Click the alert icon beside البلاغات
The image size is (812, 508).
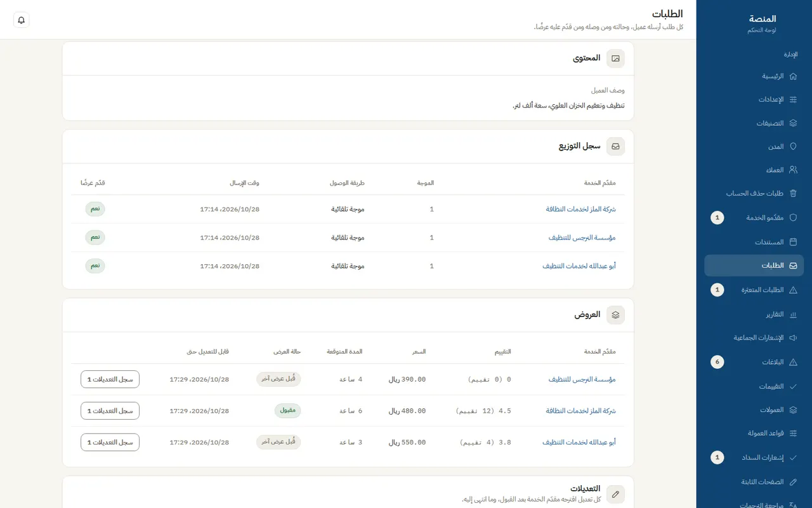pyautogui.click(x=793, y=363)
